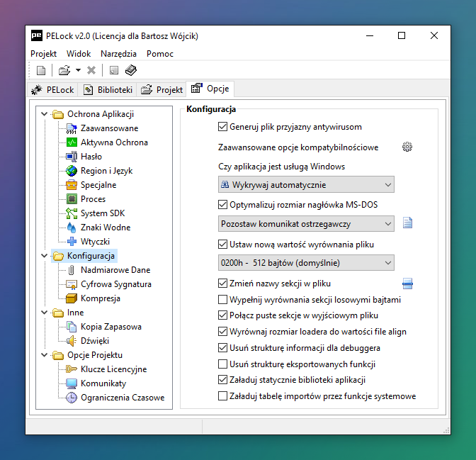Select Znaki Wodne in the tree
Screen dimensions: 476x460
105,228
